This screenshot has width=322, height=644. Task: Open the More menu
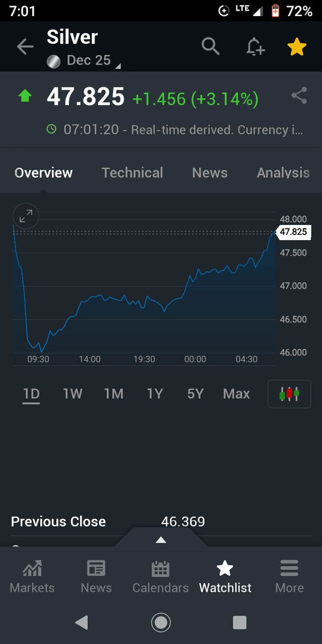(289, 576)
